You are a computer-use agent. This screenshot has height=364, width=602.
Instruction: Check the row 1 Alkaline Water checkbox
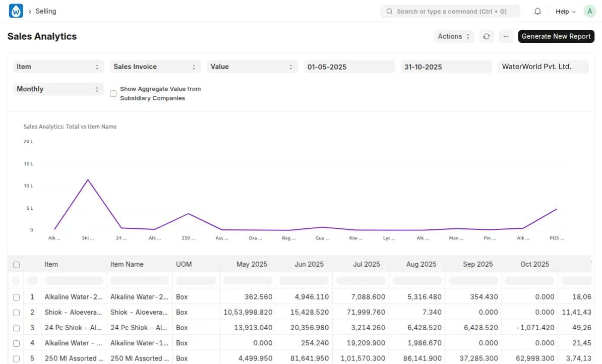point(17,297)
